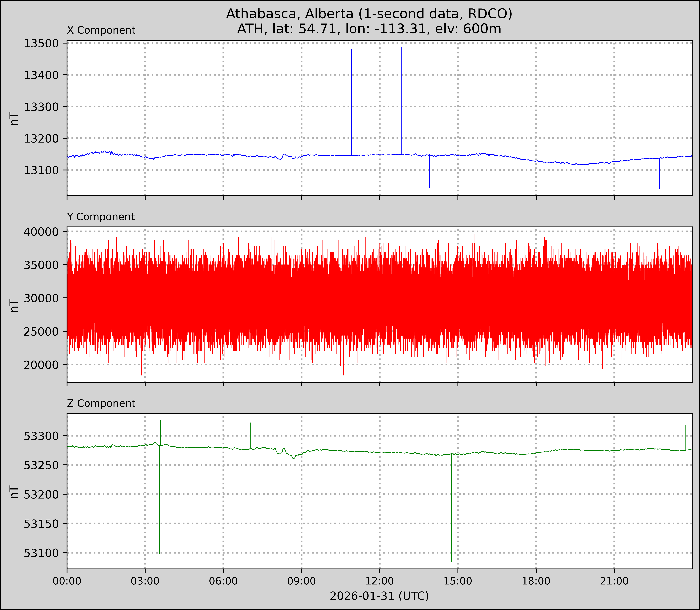The height and width of the screenshot is (610, 700).
Task: Click the green downward spike near 14:45
Action: 451,507
